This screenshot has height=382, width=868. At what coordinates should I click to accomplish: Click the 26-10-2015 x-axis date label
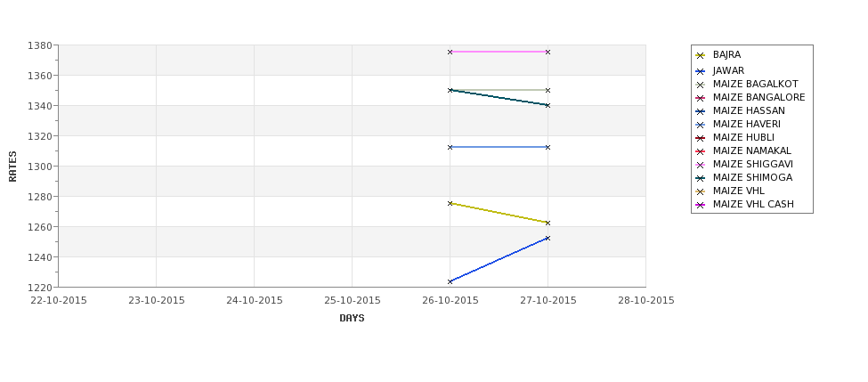tap(450, 301)
